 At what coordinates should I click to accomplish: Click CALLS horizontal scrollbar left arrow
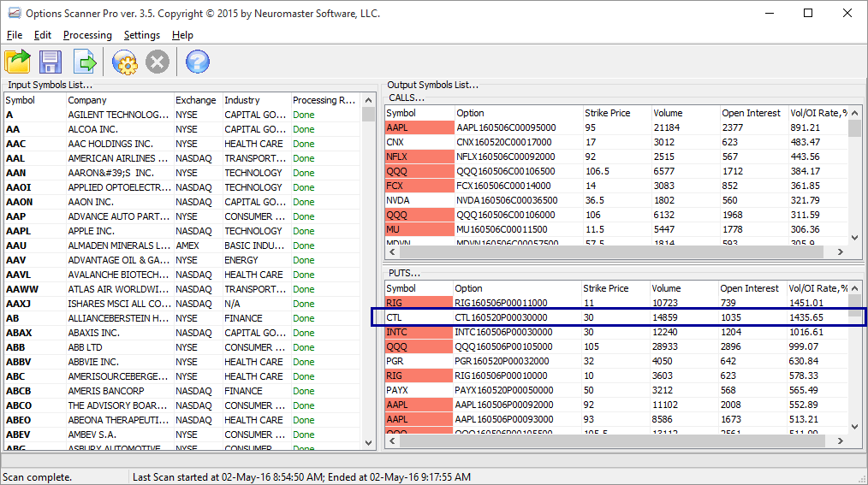pos(392,251)
